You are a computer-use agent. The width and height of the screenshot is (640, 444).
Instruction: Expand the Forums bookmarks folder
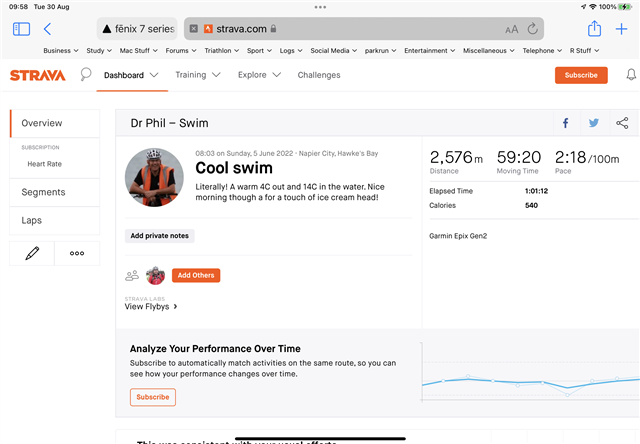181,51
